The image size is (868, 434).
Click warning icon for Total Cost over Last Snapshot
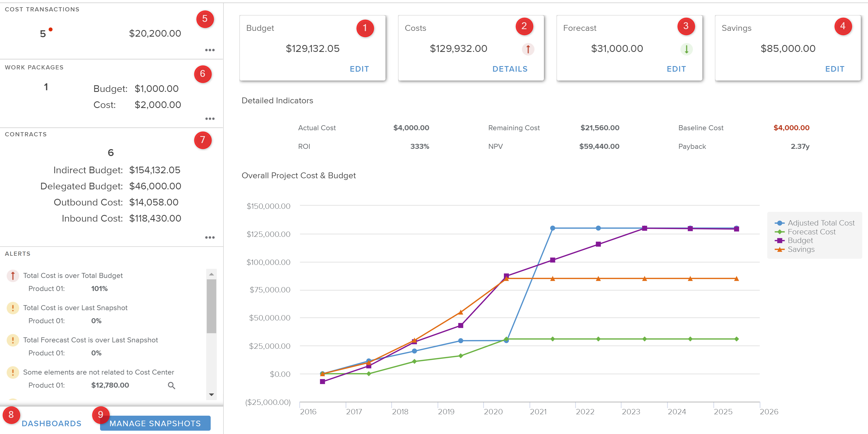click(13, 308)
